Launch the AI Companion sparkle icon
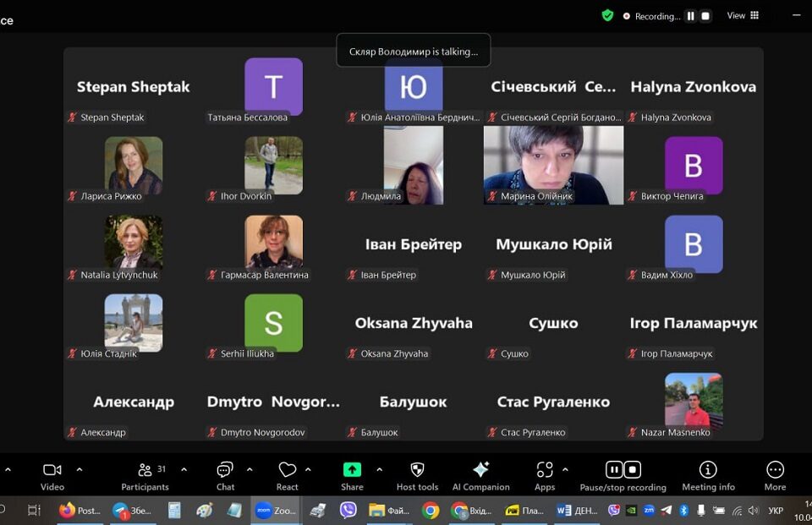The image size is (812, 525). click(480, 470)
